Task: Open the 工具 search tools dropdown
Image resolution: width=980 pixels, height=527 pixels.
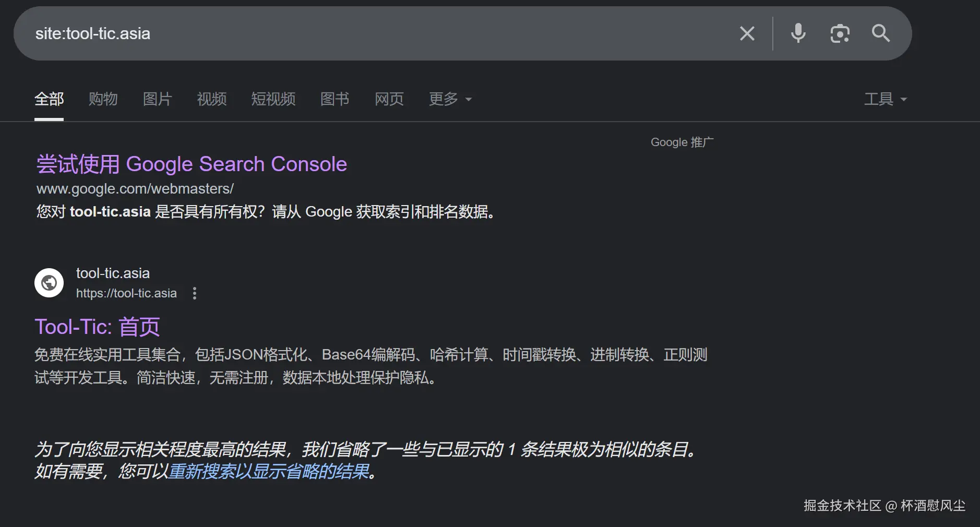Action: (885, 99)
